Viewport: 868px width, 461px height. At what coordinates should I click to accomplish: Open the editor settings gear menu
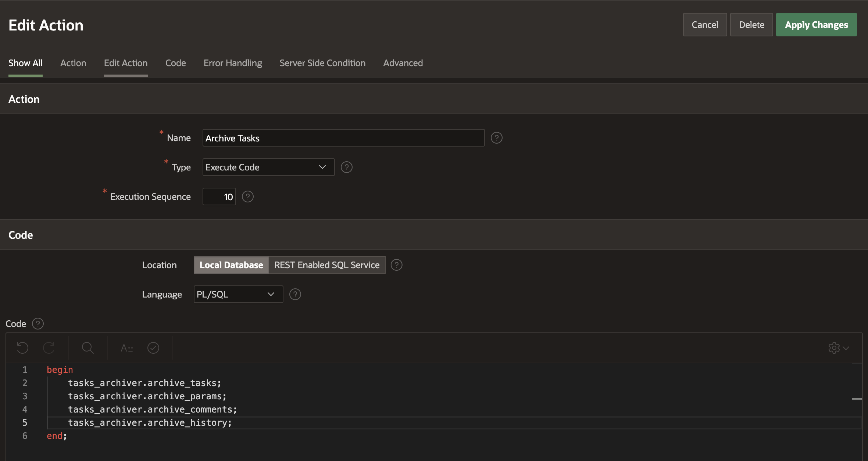point(838,347)
